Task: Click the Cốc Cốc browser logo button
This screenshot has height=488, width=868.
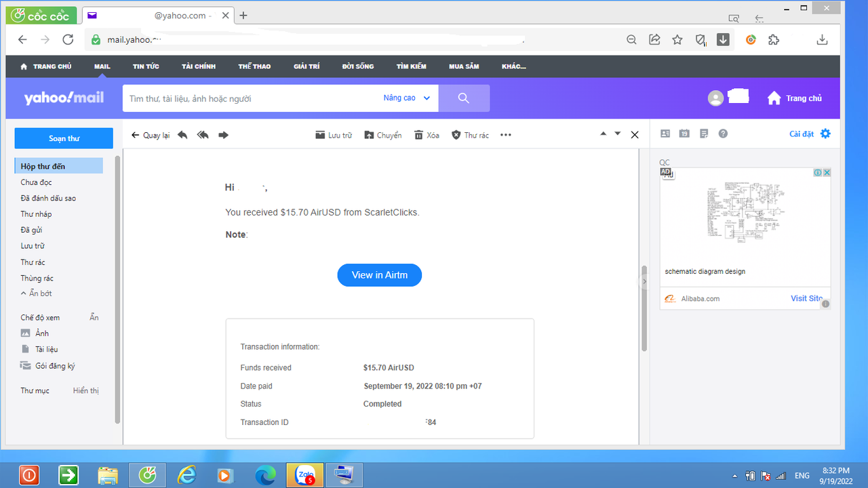Action: pos(41,15)
